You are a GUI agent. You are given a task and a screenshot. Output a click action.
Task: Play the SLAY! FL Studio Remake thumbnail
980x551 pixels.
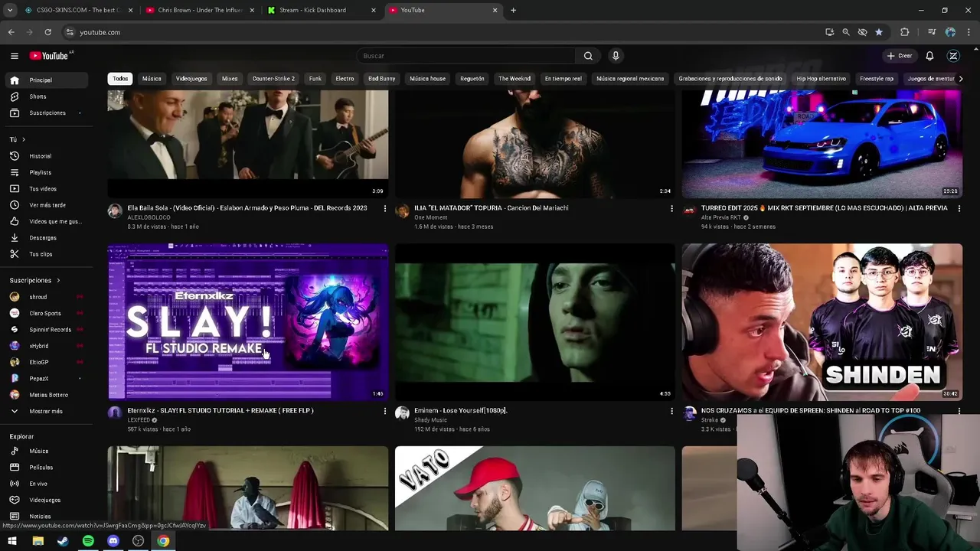pos(248,322)
